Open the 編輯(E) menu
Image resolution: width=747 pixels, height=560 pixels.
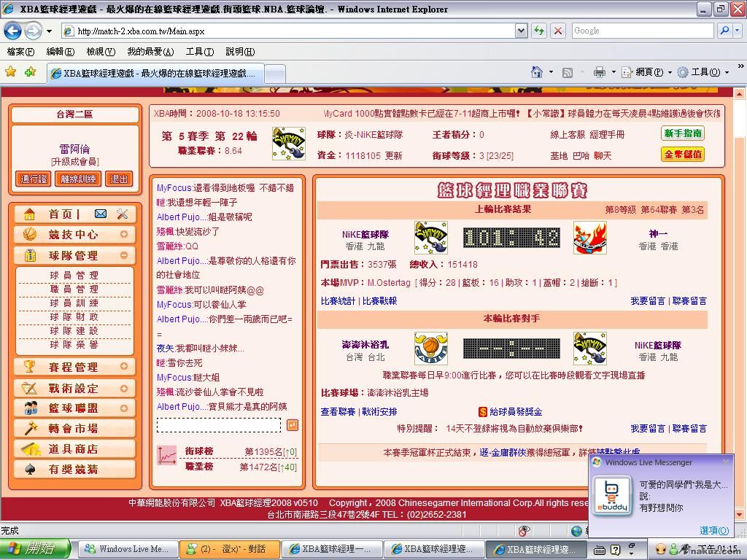pyautogui.click(x=60, y=52)
